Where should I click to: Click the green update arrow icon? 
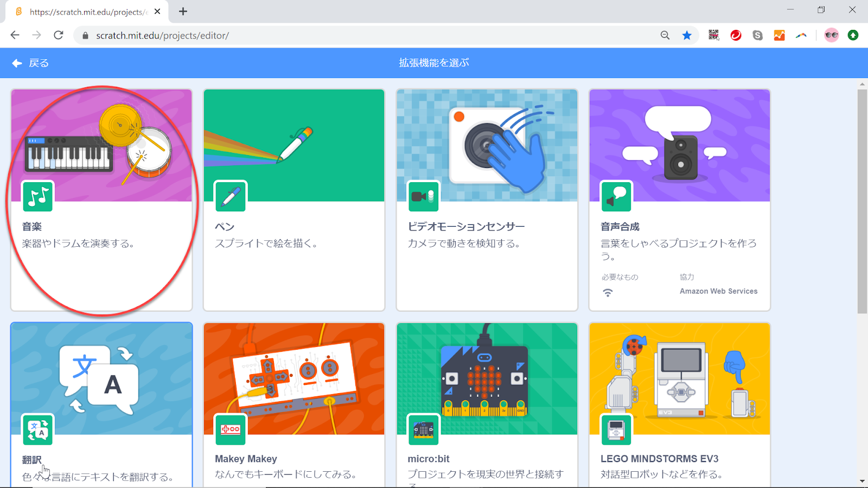[x=853, y=35]
